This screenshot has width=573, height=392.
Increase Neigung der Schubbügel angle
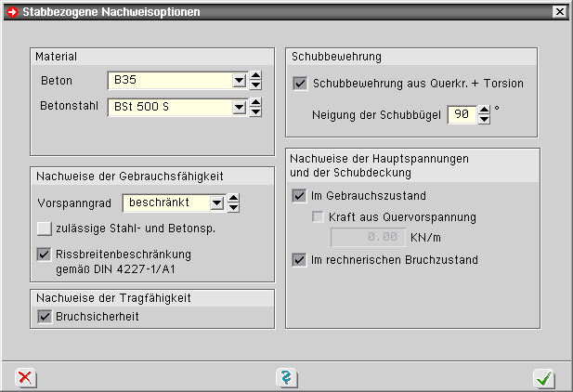tap(484, 111)
